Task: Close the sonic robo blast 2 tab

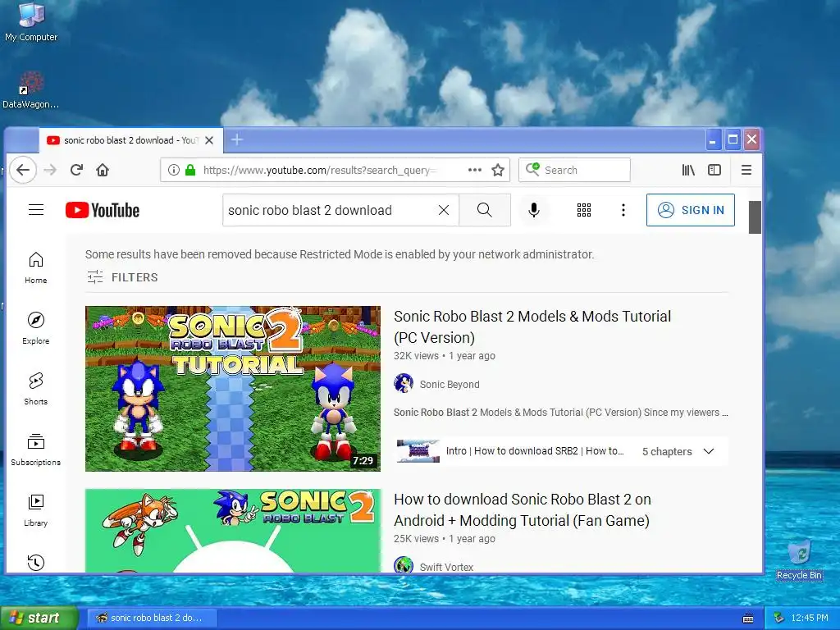Action: [209, 140]
